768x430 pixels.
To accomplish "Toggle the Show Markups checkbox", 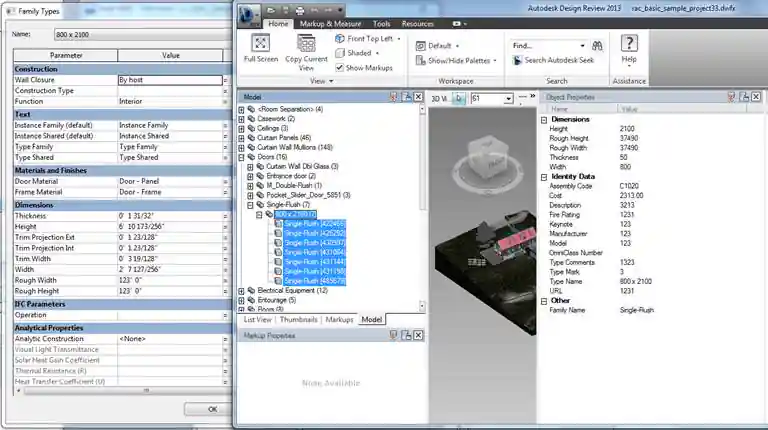I will click(341, 68).
